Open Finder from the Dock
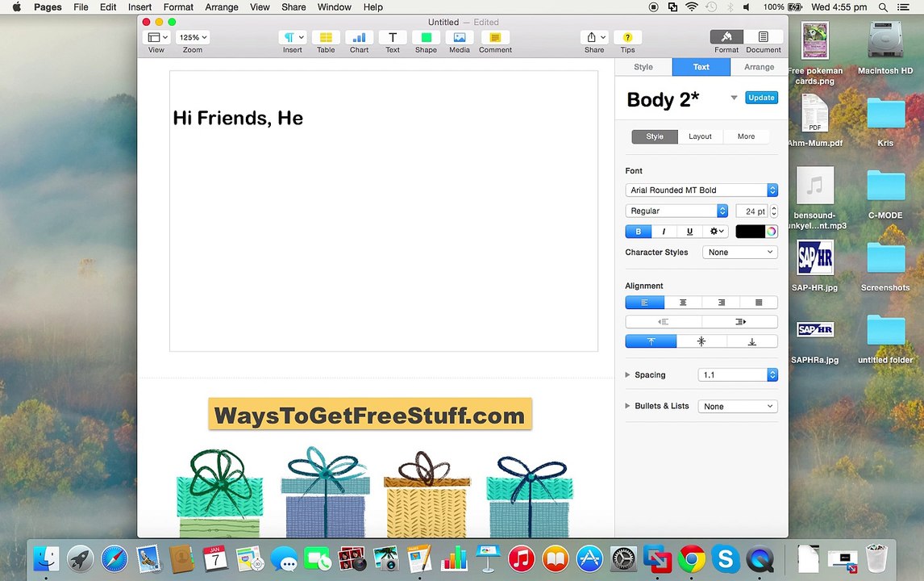Viewport: 924px width, 581px height. click(x=46, y=558)
